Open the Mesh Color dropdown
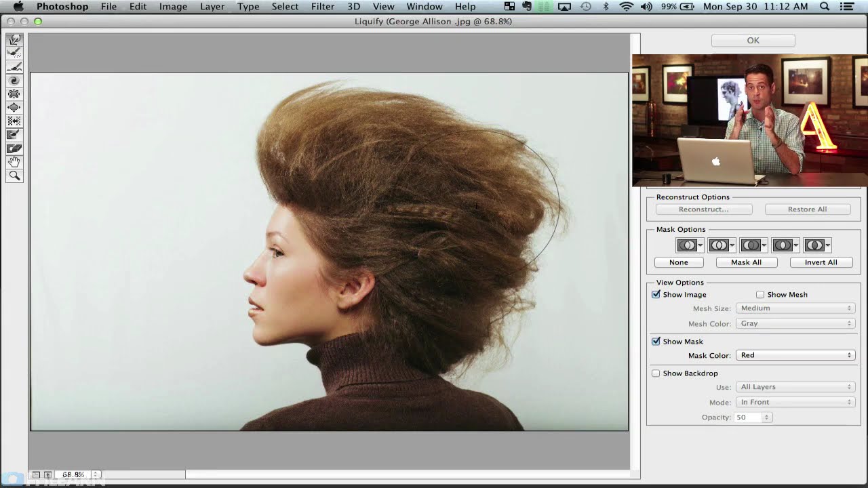The height and width of the screenshot is (488, 868). (x=795, y=324)
